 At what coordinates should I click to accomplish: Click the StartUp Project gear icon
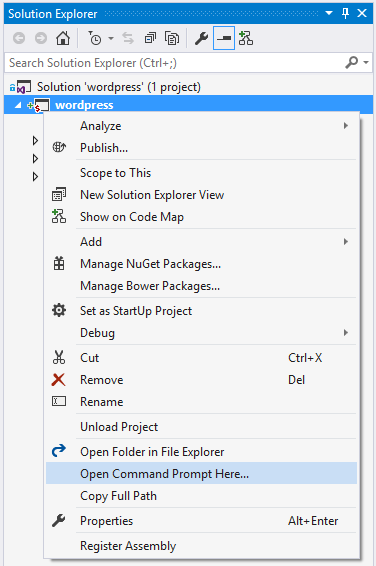(x=59, y=310)
